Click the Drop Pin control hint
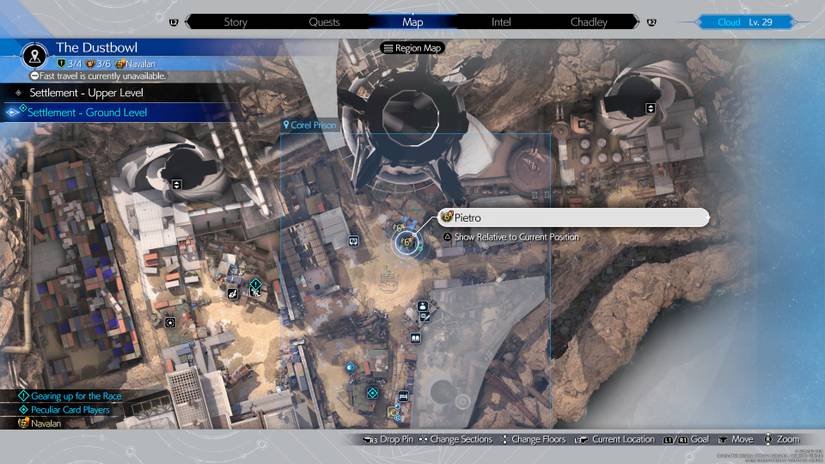 pyautogui.click(x=388, y=439)
